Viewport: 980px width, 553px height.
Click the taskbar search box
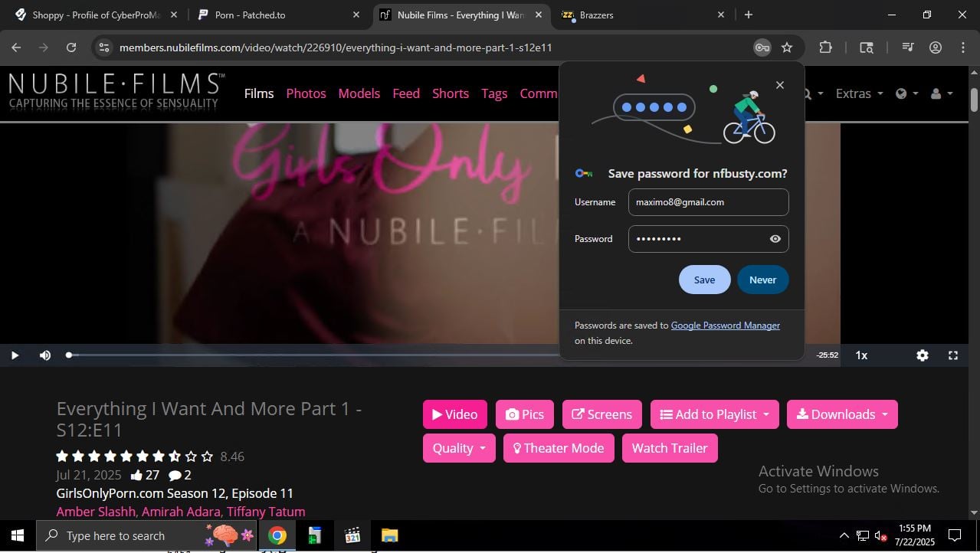pyautogui.click(x=146, y=535)
